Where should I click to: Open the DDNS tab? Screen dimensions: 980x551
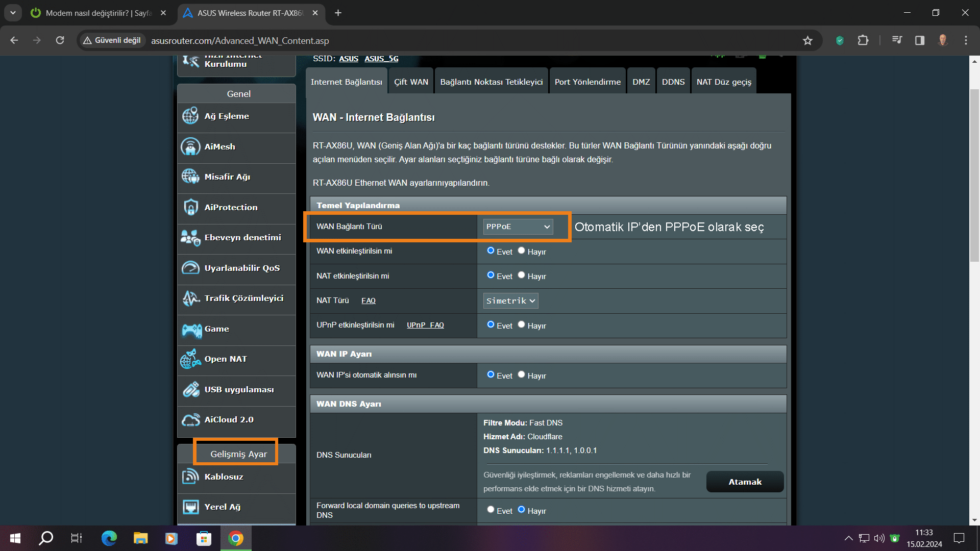[x=673, y=82]
